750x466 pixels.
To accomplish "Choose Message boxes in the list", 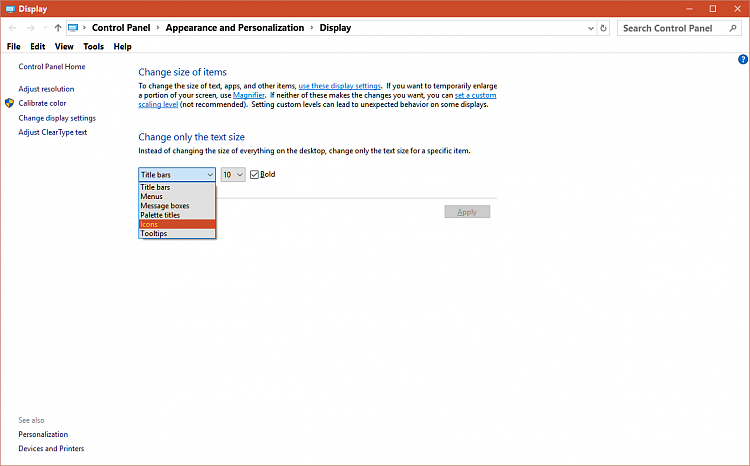I will [177, 206].
